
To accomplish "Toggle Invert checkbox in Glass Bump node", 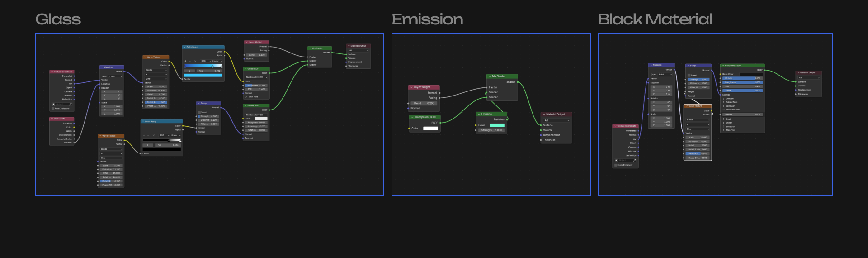I will [199, 112].
